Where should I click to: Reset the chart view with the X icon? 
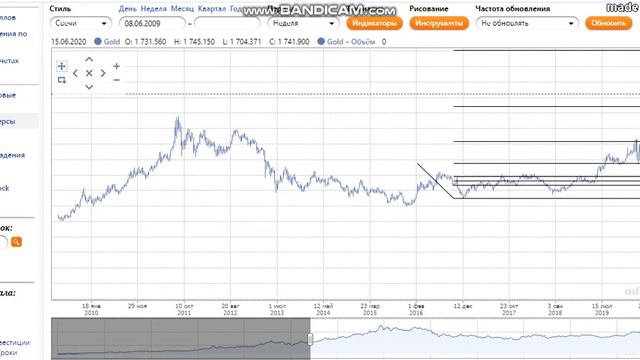coord(89,73)
